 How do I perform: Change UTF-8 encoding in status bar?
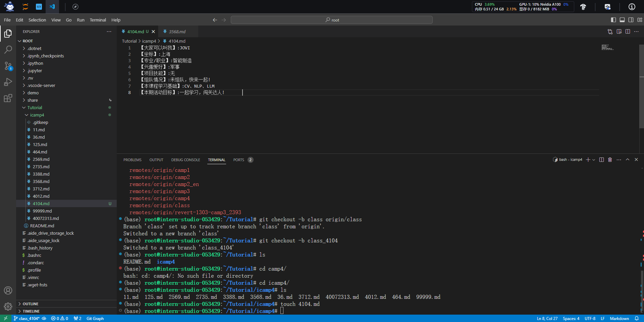[x=590, y=318]
